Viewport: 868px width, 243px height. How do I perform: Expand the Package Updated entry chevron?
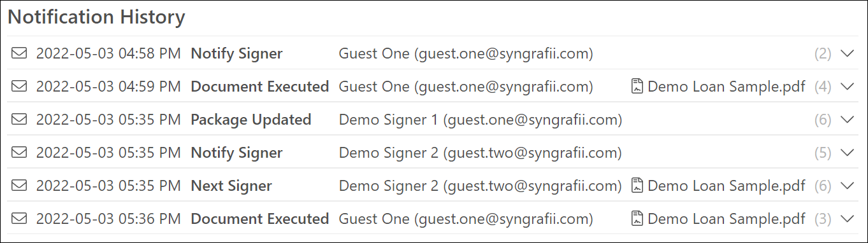tap(847, 120)
